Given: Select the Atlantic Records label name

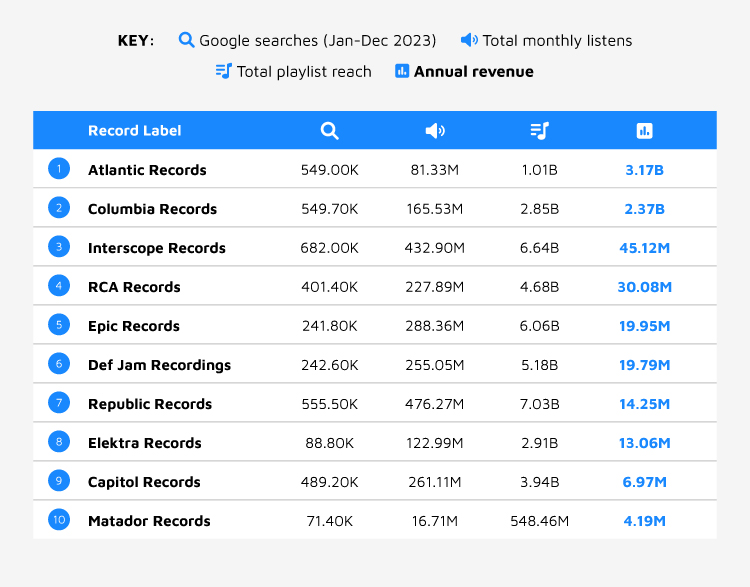Looking at the screenshot, I should pyautogui.click(x=147, y=170).
